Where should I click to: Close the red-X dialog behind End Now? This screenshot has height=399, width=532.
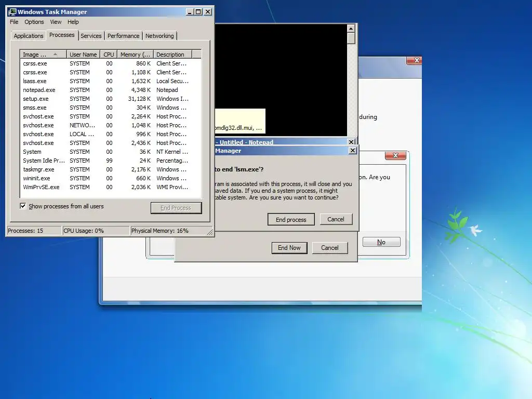tap(395, 155)
